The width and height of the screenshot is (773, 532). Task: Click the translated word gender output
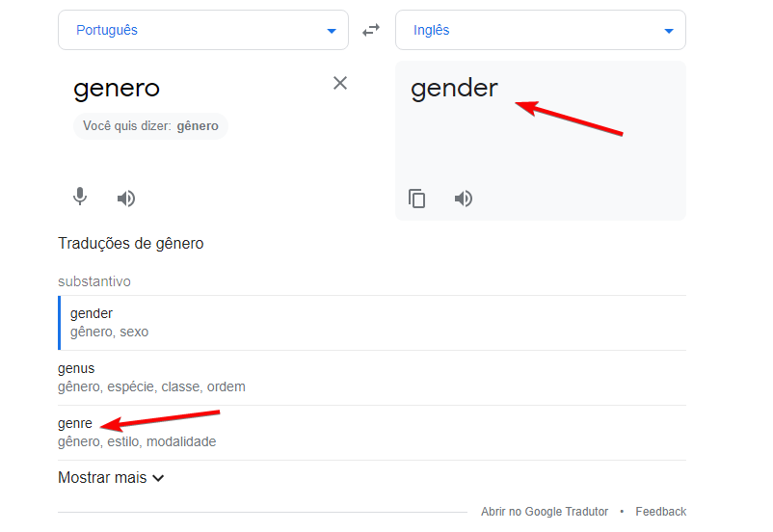click(x=454, y=89)
